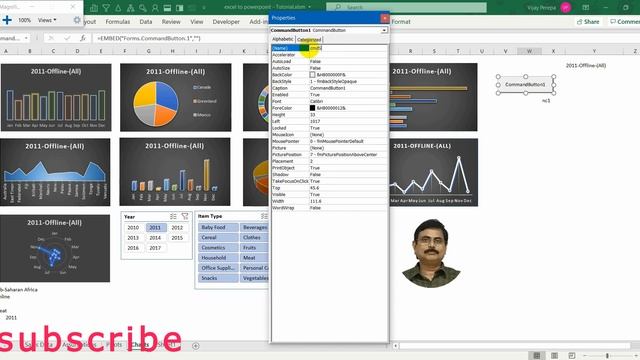Viewport: 640px width, 360px height.
Task: Click the chart icon in quick access toolbar
Action: tap(94, 7)
